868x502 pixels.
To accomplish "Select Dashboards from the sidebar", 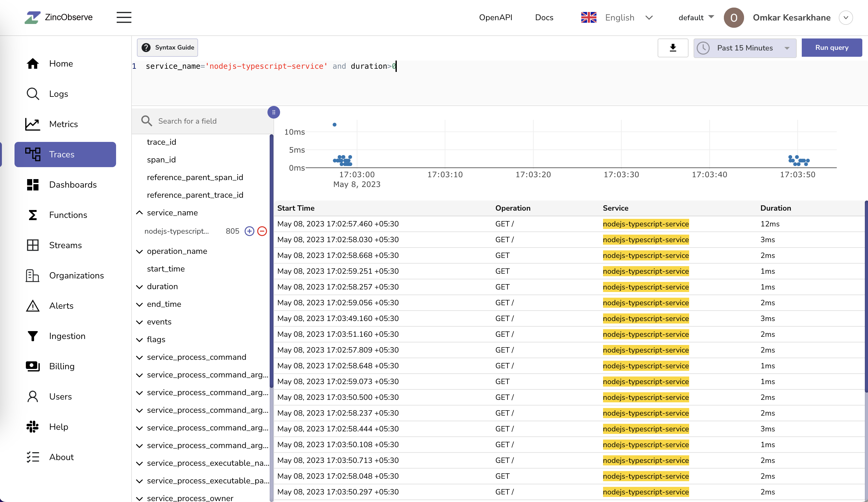I will 73,184.
